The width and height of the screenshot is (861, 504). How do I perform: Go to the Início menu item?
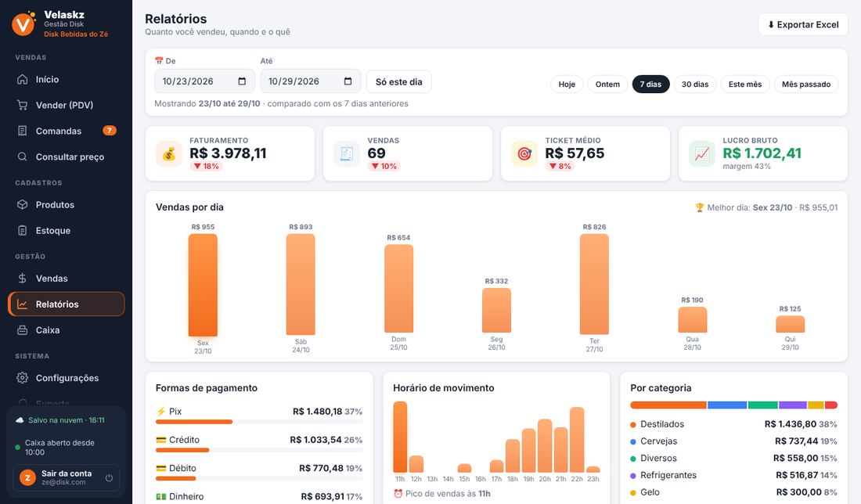point(66,79)
